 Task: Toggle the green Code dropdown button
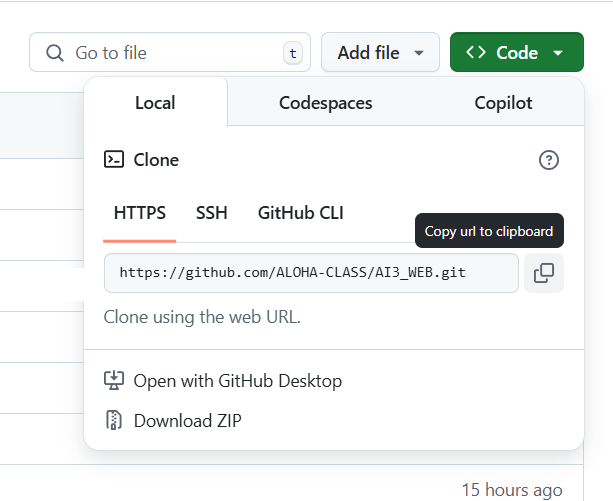pos(517,52)
